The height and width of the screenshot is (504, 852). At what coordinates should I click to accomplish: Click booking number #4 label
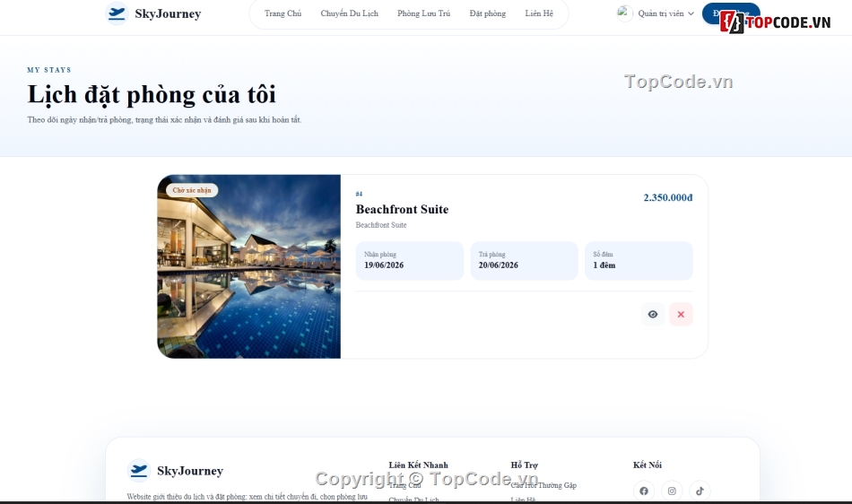(359, 194)
